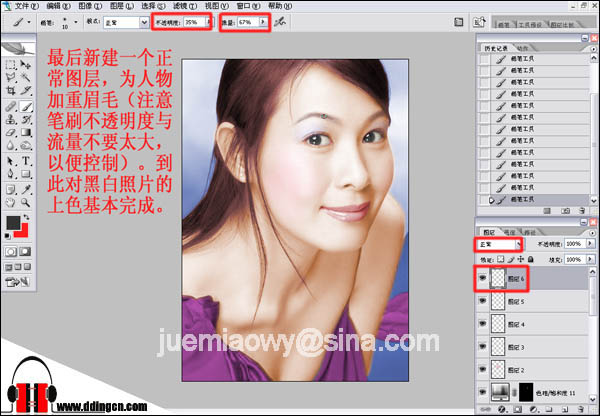This screenshot has height=416, width=600.
Task: Open the brush mode dropdown in options bar
Action: 126,23
